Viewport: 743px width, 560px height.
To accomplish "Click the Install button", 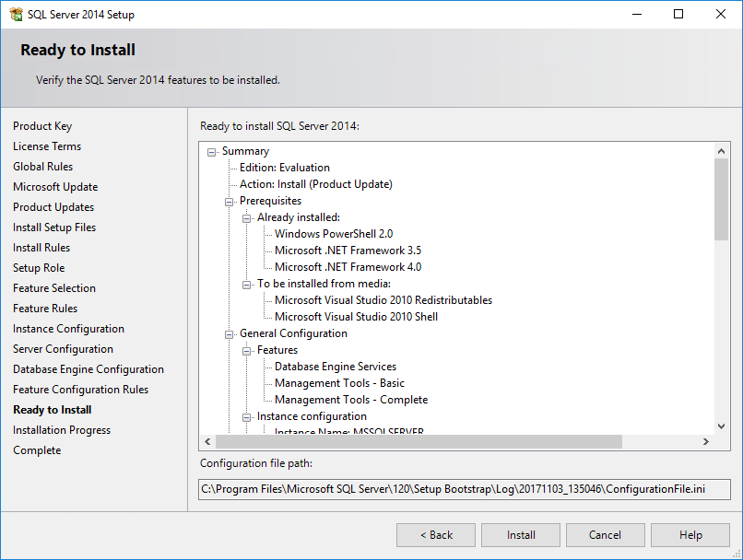I will (521, 535).
